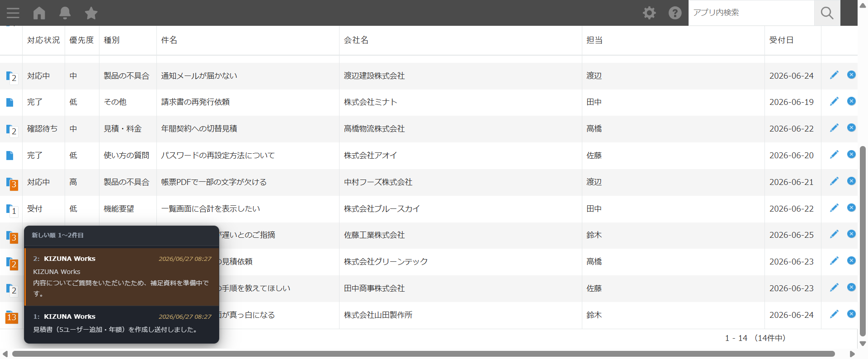868x359 pixels.
Task: Edit the 株式会社山田製作所 record with pencil
Action: (x=834, y=314)
